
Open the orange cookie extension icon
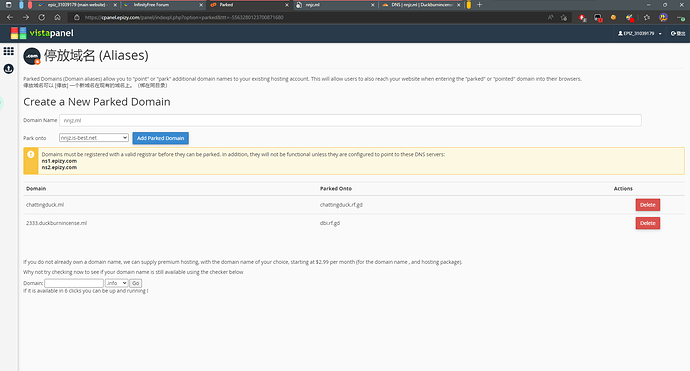(613, 18)
